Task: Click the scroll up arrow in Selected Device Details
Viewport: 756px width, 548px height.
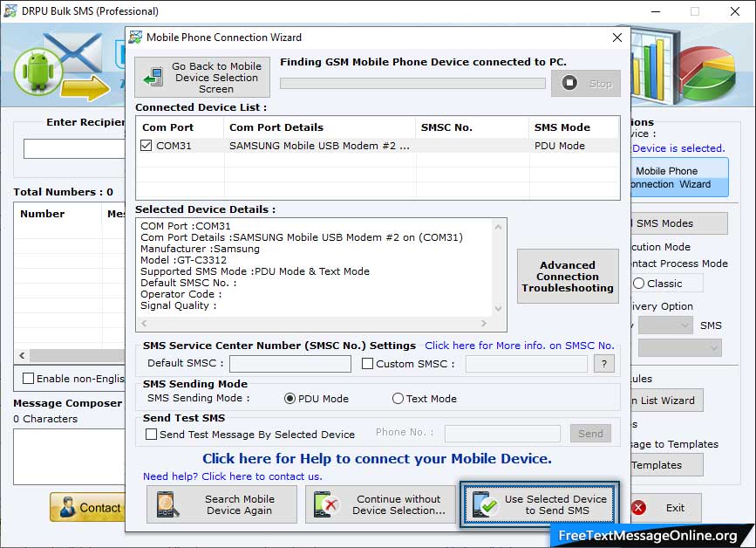Action: (498, 227)
